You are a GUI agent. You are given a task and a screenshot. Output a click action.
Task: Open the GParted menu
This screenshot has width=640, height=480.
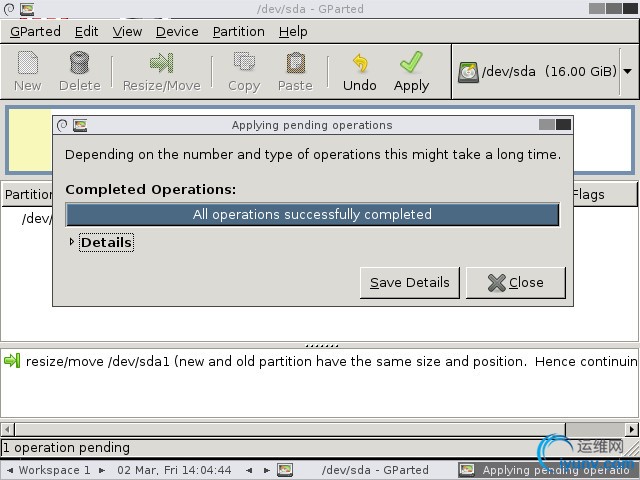36,31
